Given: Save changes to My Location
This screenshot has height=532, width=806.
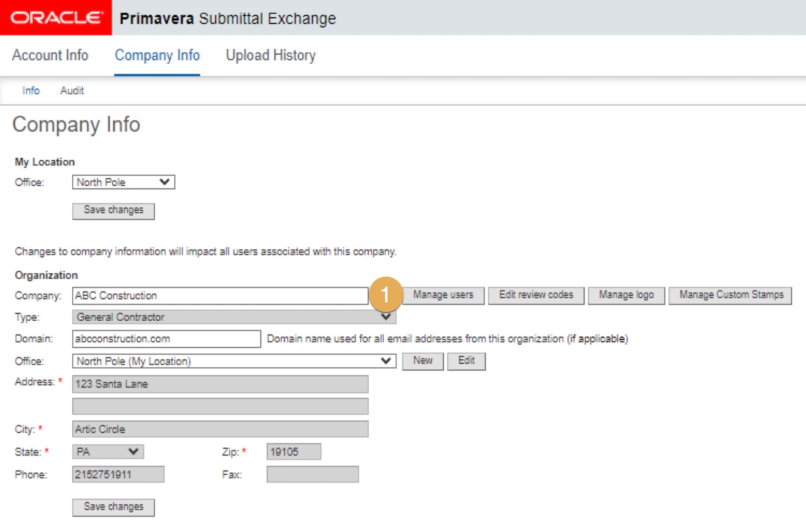Looking at the screenshot, I should point(113,210).
